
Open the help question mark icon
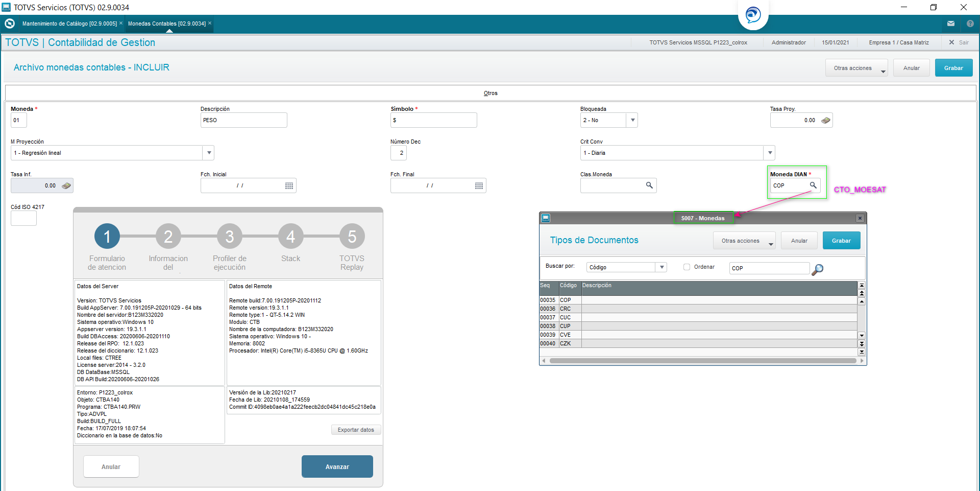(970, 24)
